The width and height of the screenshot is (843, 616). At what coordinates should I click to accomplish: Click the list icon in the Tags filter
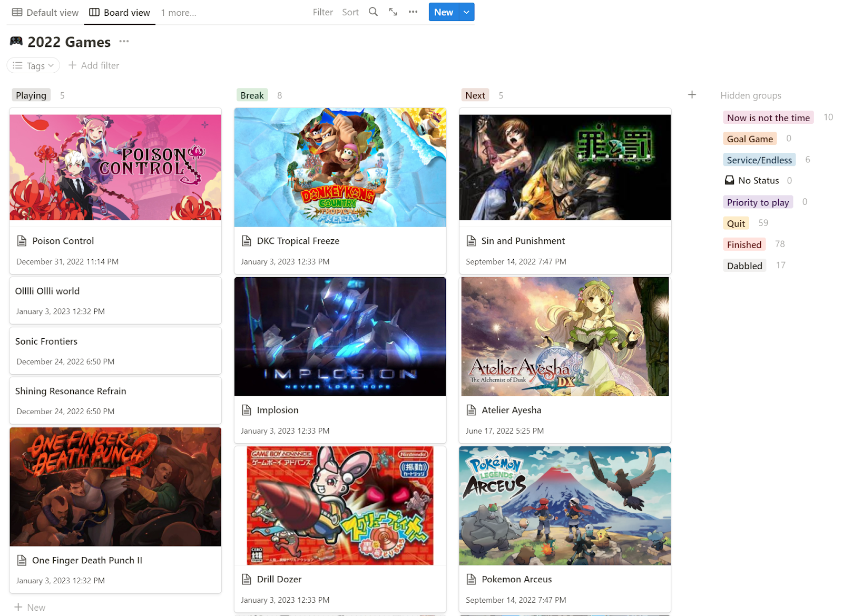tap(17, 65)
